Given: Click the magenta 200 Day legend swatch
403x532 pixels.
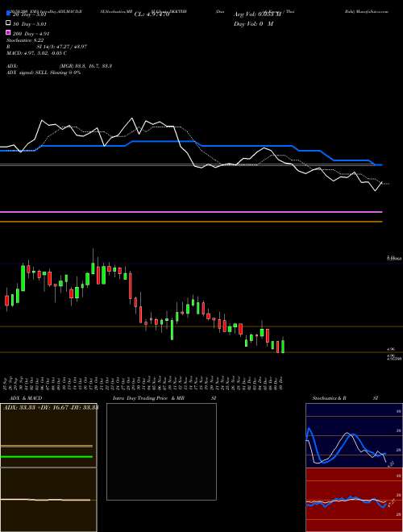Looking at the screenshot, I should click(x=9, y=33).
